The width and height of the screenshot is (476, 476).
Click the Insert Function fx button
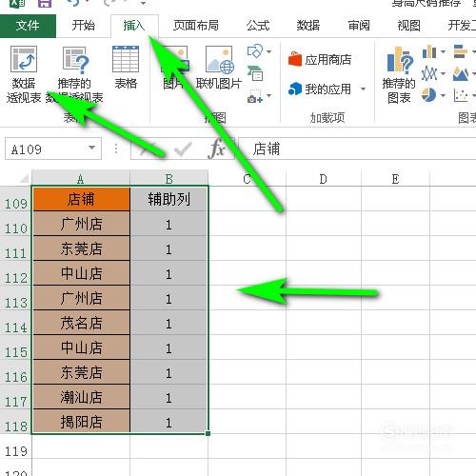pos(217,149)
